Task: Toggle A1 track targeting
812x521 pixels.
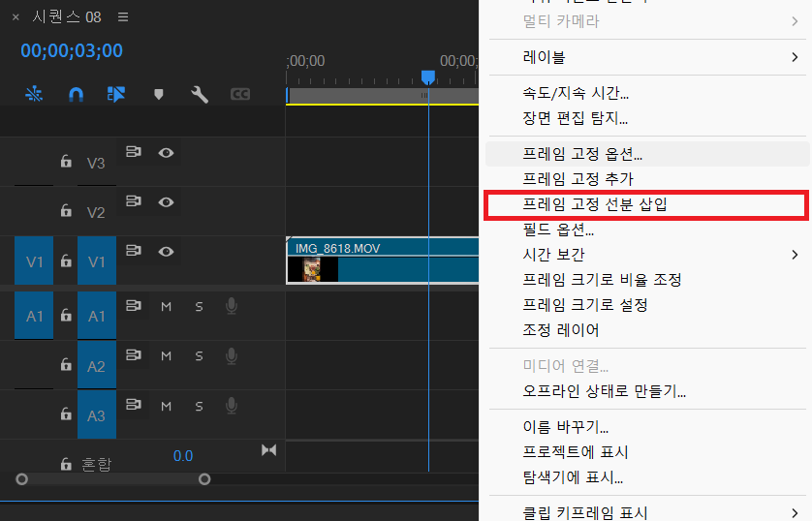Action: [x=97, y=316]
